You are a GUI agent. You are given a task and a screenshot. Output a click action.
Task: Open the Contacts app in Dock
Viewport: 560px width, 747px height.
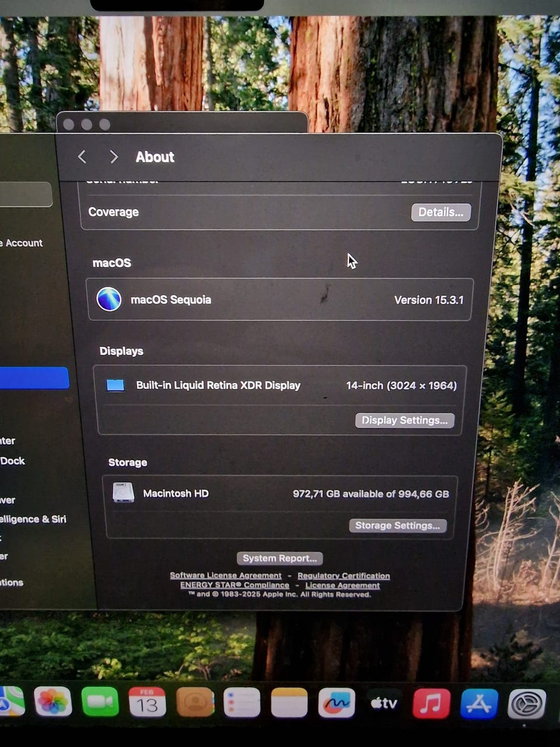[x=195, y=702]
